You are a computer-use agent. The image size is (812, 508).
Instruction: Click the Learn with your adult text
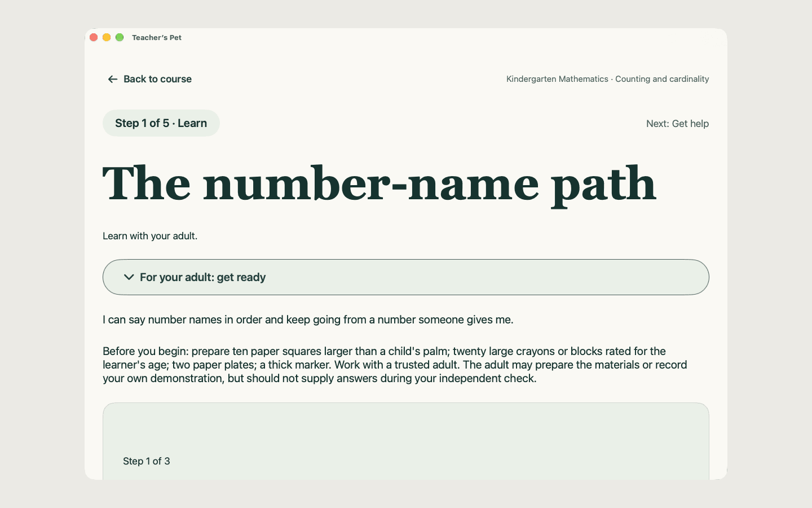[150, 236]
